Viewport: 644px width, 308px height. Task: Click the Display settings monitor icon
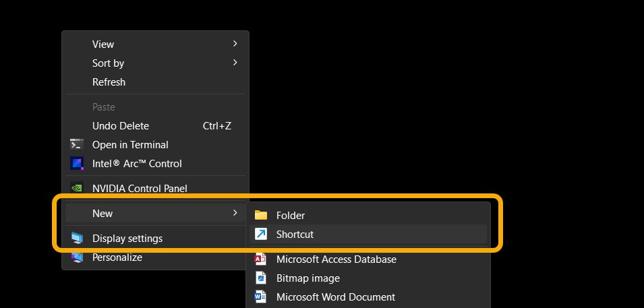[x=77, y=239]
